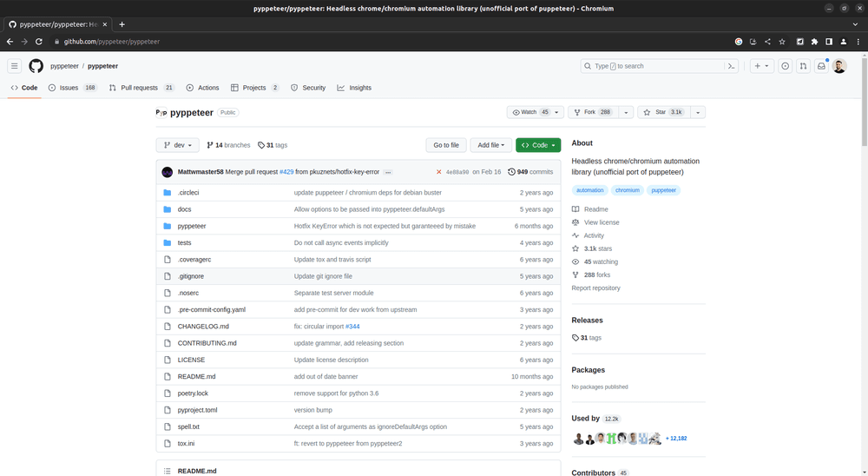Open the Chromium profile icon
868x476 pixels.
click(843, 42)
